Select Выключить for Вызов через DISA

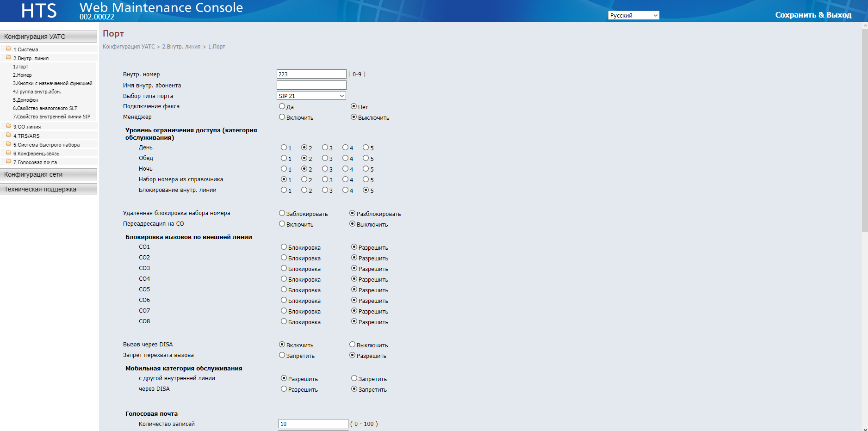352,345
